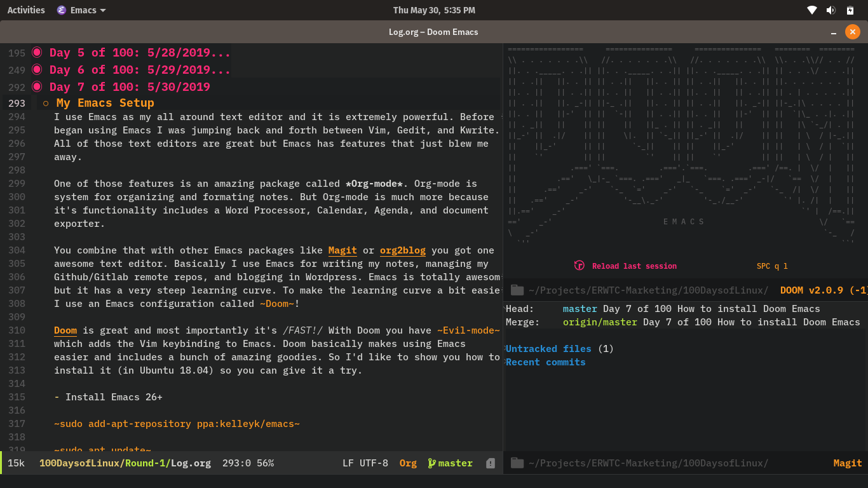The image size is (868, 488).
Task: Close the Doom Emacs window
Action: [852, 32]
